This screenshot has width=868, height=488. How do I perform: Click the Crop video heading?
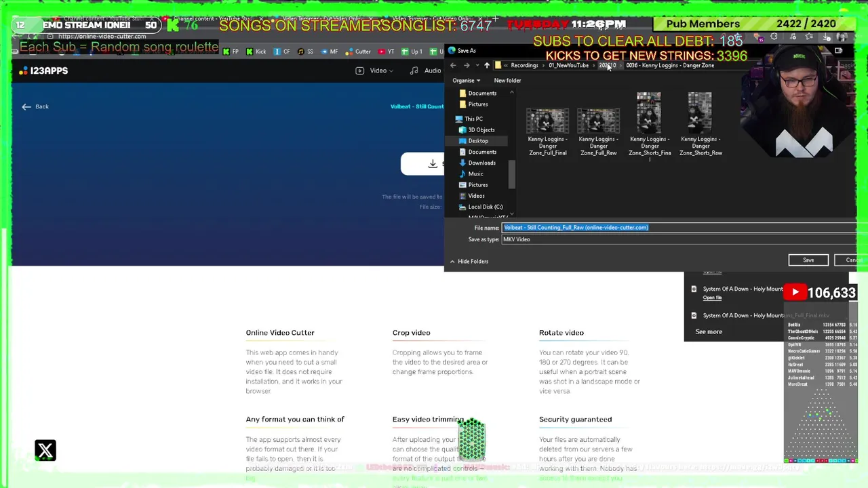411,333
